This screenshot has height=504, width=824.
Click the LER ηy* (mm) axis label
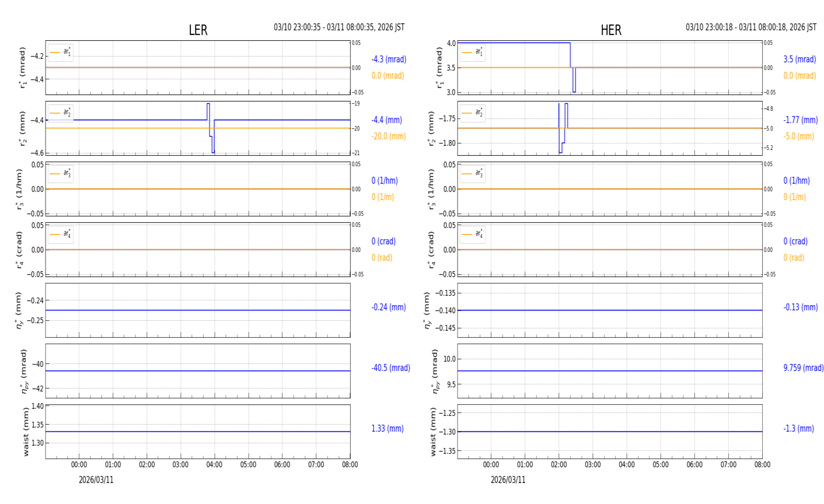click(x=20, y=310)
